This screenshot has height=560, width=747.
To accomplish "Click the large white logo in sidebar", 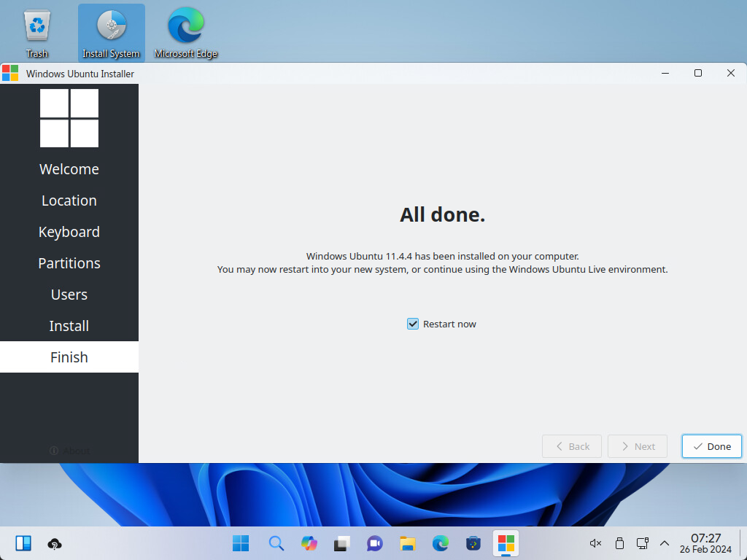I will click(x=69, y=118).
